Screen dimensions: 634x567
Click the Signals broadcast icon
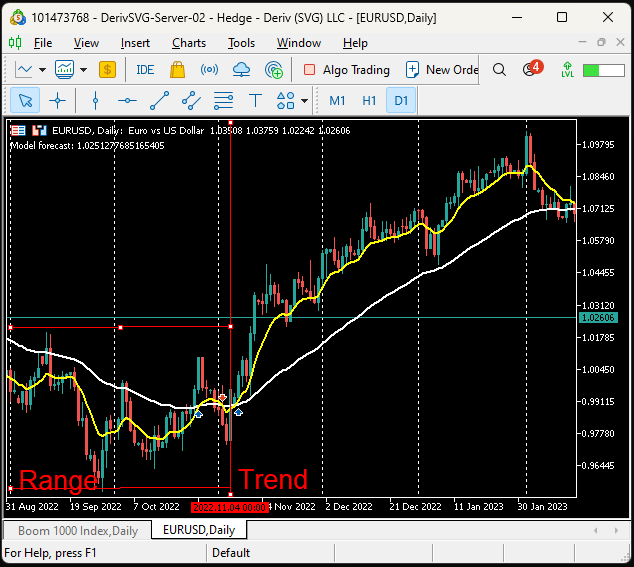coord(209,70)
